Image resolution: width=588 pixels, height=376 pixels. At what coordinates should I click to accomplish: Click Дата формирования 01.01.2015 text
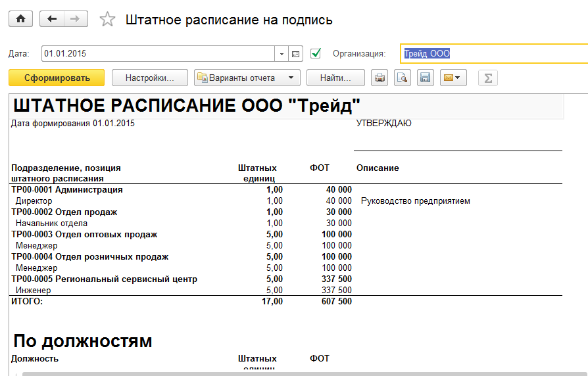click(x=73, y=124)
